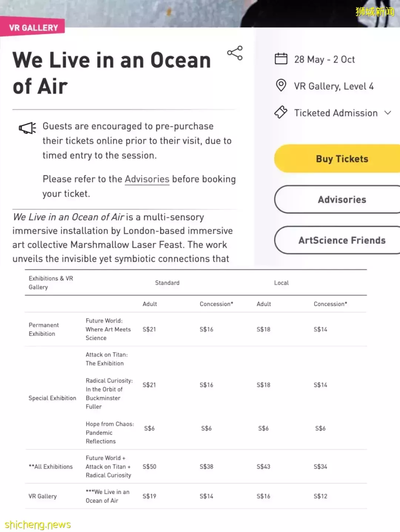Viewport: 400px width, 532px height.
Task: Click the calendar icon by the dates
Action: click(x=281, y=59)
